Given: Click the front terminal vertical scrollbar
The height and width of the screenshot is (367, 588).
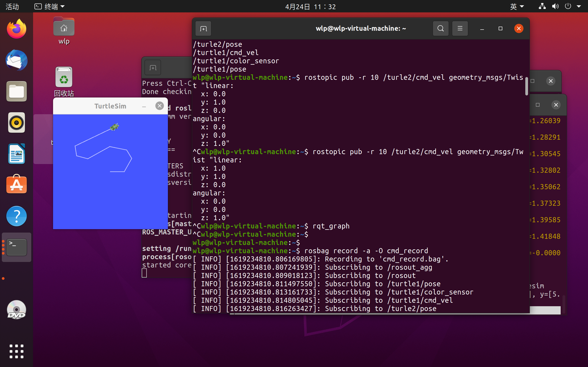Looking at the screenshot, I should pyautogui.click(x=526, y=86).
